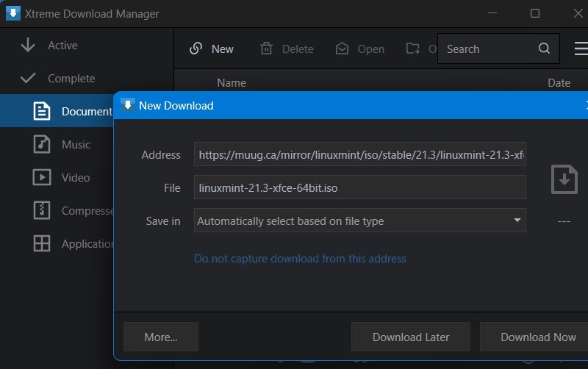Screen dimensions: 588x369
Task: Click the Active down-arrow icon
Action: coord(28,45)
